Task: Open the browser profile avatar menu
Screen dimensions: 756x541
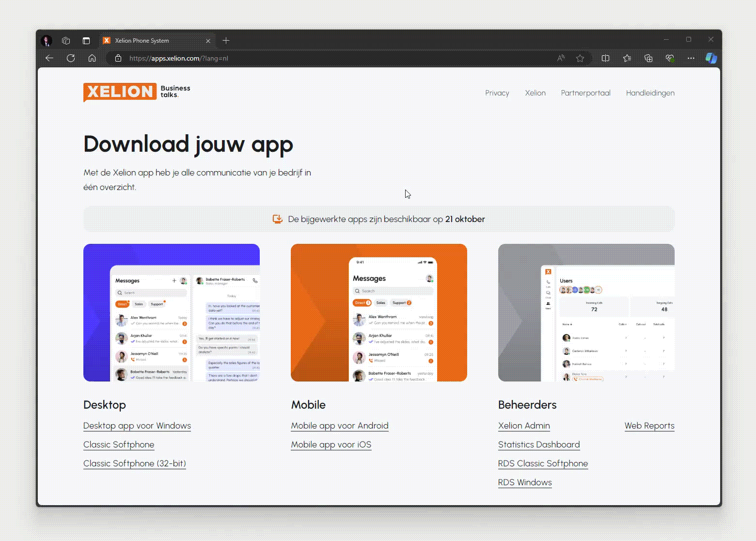Action: point(47,41)
